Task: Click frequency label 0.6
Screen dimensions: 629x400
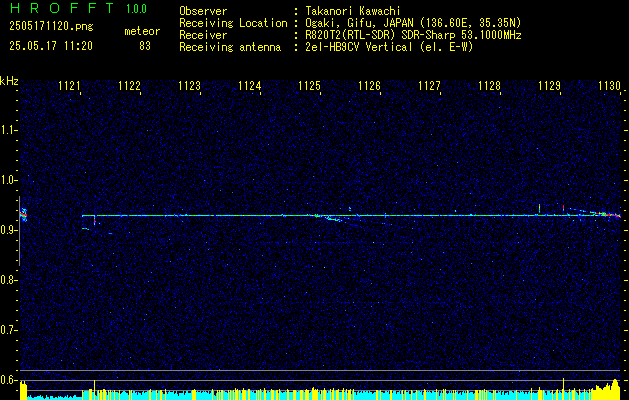Action: click(x=8, y=380)
